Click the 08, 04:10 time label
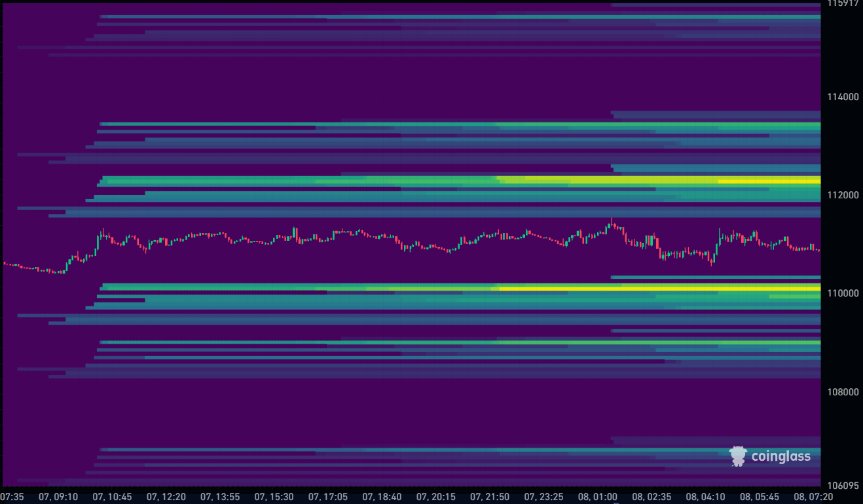The height and width of the screenshot is (504, 863). coord(705,497)
